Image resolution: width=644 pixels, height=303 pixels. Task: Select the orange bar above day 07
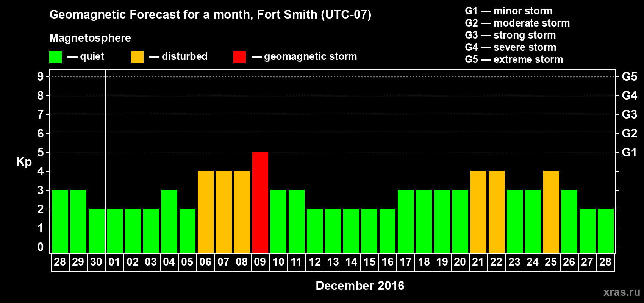(x=224, y=212)
